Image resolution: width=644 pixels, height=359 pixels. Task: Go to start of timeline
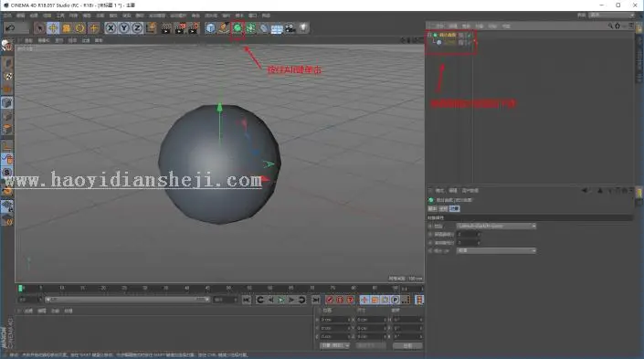[246, 300]
